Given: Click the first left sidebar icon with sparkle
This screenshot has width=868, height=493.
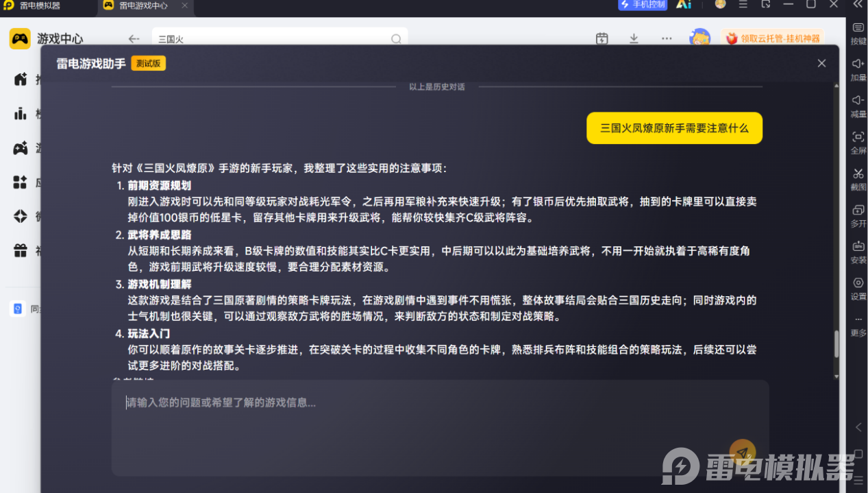Looking at the screenshot, I should [x=21, y=80].
